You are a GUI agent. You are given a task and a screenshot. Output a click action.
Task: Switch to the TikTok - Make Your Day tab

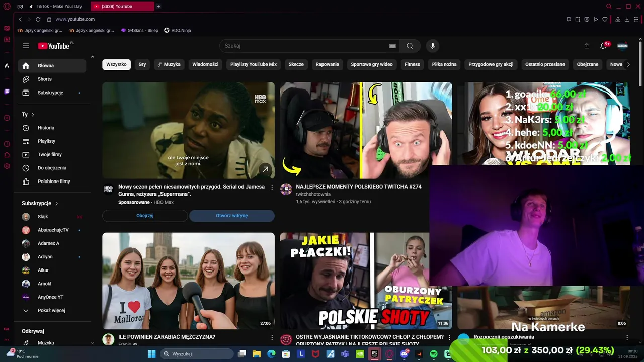[x=59, y=6]
